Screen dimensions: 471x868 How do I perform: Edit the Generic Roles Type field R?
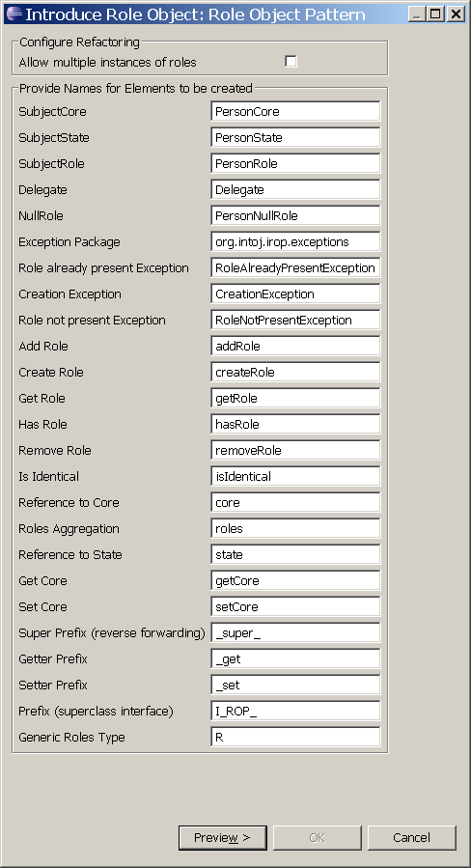point(295,737)
